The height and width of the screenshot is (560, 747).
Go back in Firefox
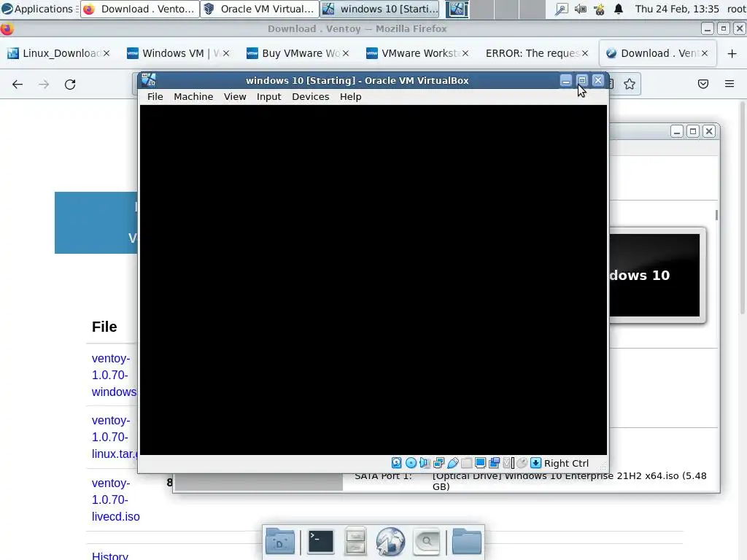tap(18, 85)
